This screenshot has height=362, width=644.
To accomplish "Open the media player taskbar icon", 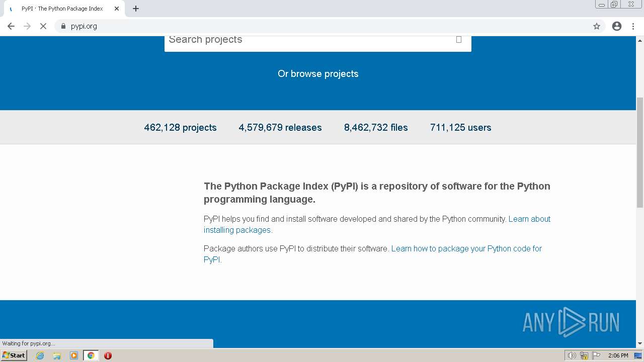I will pos(74,355).
